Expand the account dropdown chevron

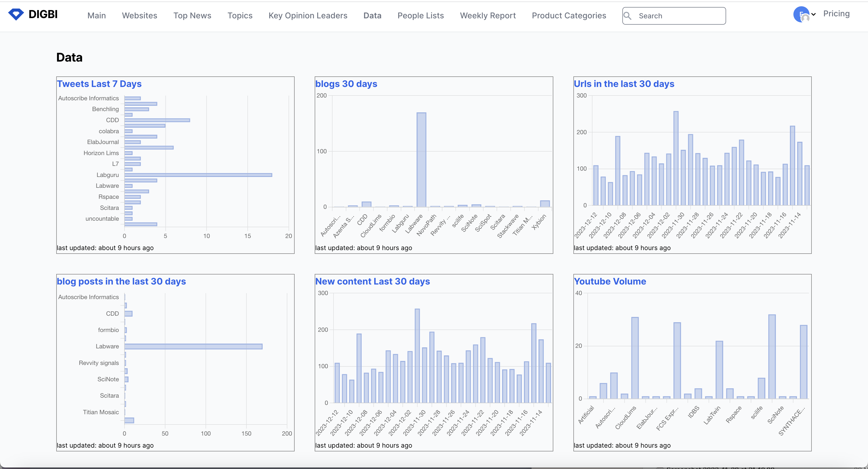pyautogui.click(x=813, y=15)
